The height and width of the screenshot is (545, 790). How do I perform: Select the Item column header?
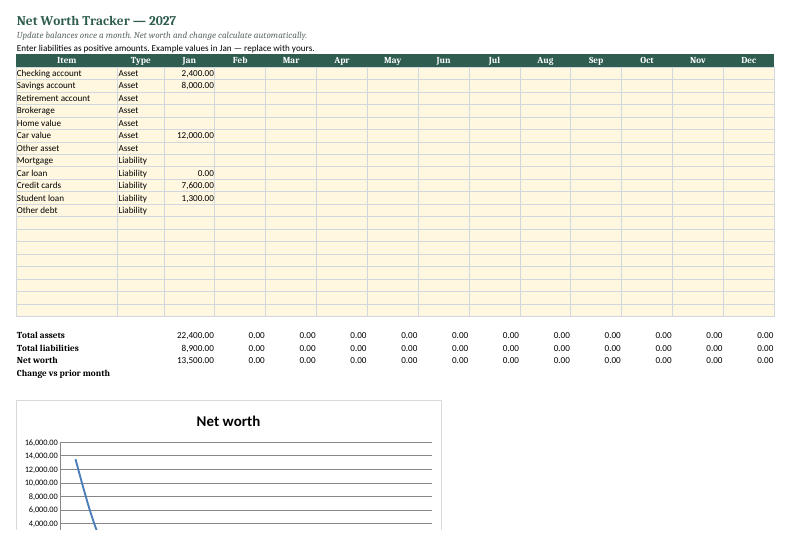[67, 60]
